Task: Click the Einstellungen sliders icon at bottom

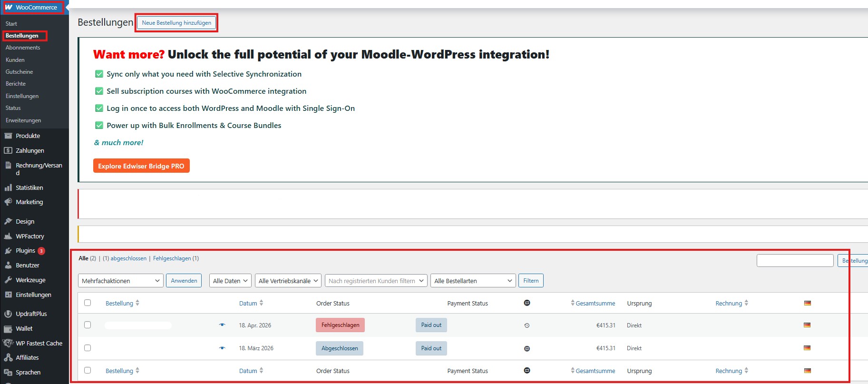Action: tap(8, 295)
